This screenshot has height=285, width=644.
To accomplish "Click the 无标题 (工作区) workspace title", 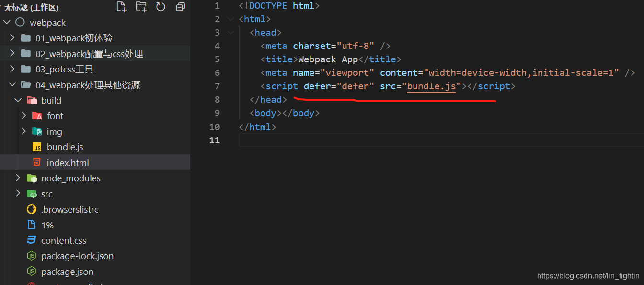I will [32, 7].
